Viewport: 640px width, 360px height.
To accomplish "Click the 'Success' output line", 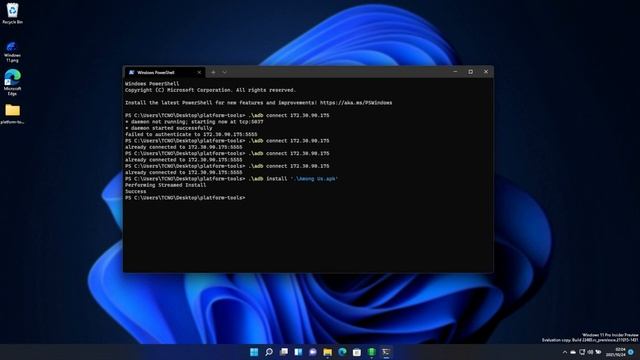I will coord(136,191).
